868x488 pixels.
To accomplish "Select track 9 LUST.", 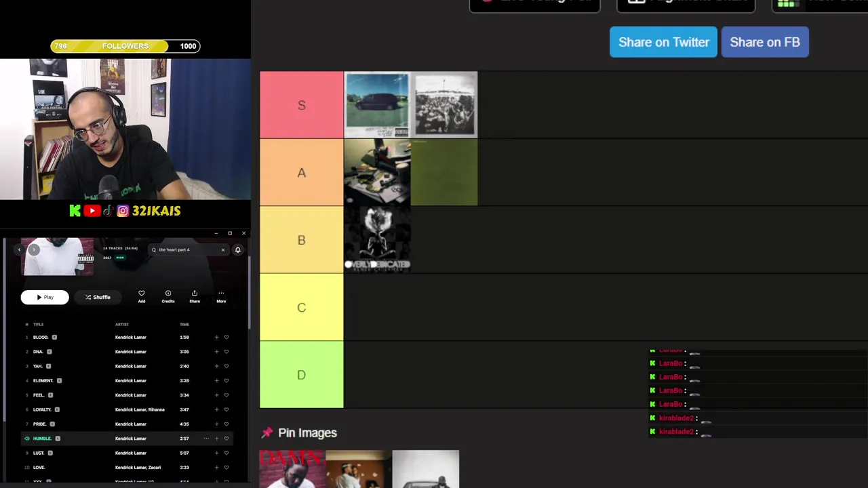I will [x=127, y=453].
